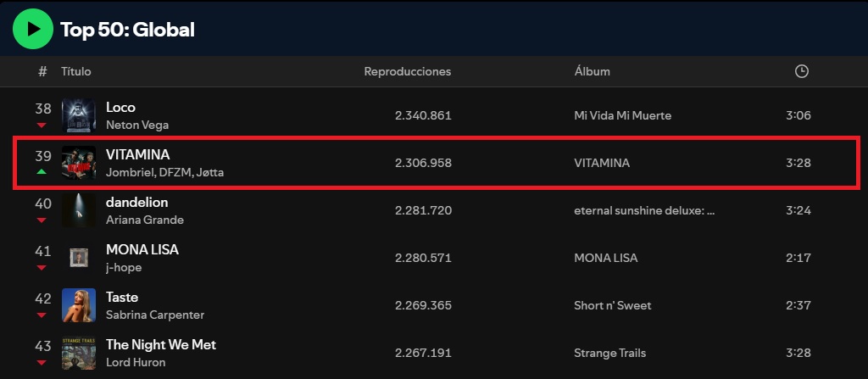This screenshot has width=868, height=379.
Task: Click The Night We Met cover art
Action: (79, 353)
